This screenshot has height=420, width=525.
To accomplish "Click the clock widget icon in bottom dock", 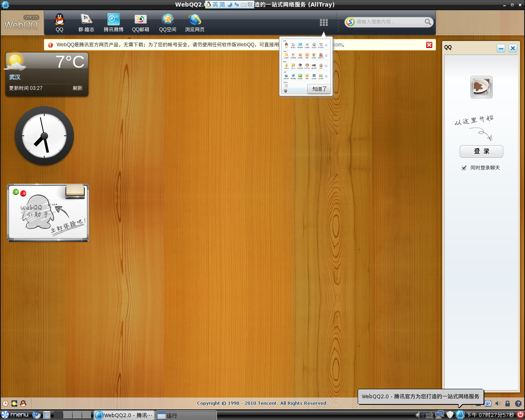I will 5,404.
